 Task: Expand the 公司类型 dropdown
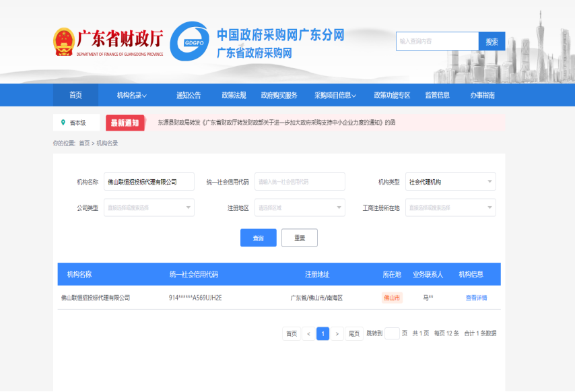pyautogui.click(x=149, y=208)
